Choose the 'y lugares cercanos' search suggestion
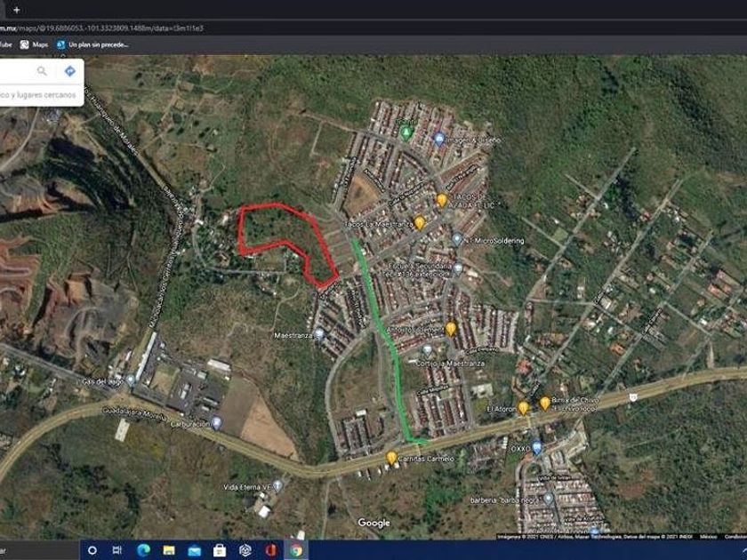 [38, 95]
